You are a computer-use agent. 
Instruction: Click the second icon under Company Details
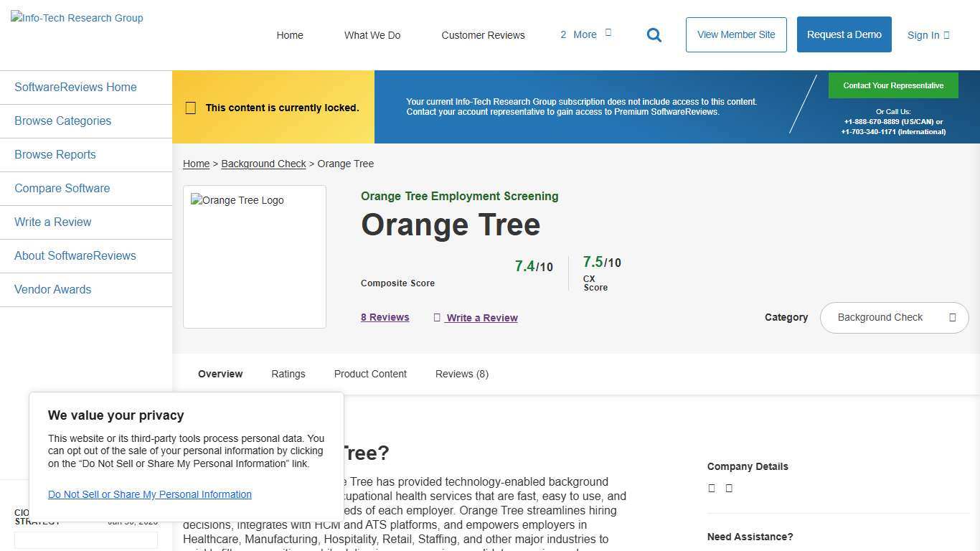729,488
